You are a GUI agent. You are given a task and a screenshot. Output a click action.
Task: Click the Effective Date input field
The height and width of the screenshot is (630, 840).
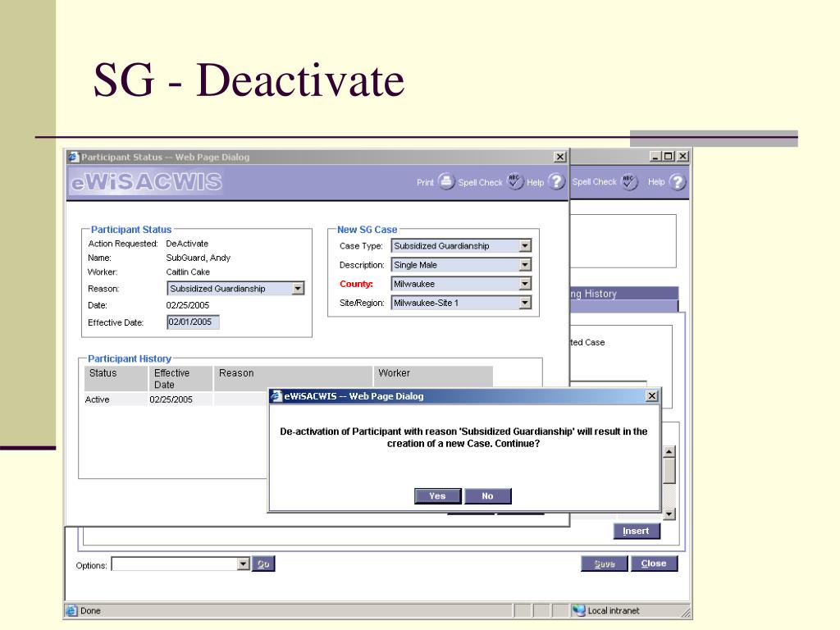click(x=193, y=322)
